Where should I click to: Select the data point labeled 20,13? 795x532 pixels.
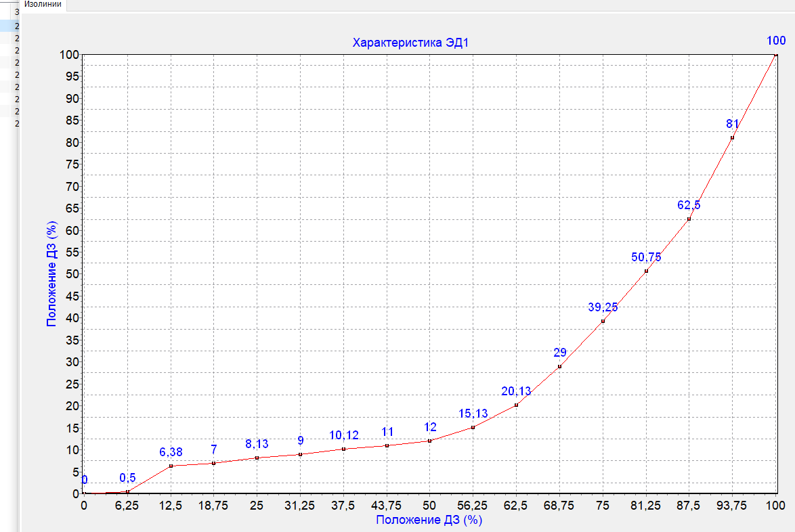pos(516,405)
